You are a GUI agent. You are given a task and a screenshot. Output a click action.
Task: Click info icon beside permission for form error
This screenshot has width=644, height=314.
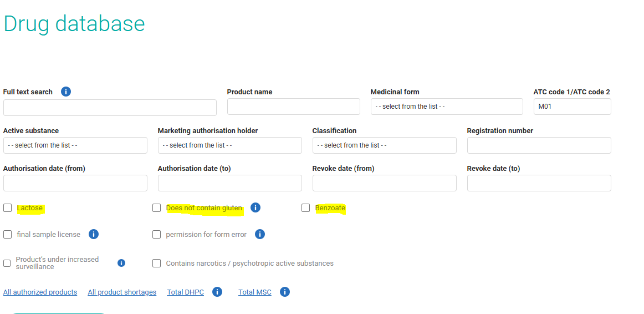[x=260, y=234]
